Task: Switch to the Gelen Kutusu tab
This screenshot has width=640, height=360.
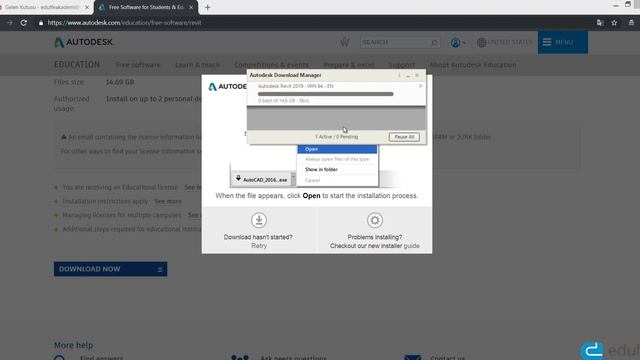Action: (42, 7)
